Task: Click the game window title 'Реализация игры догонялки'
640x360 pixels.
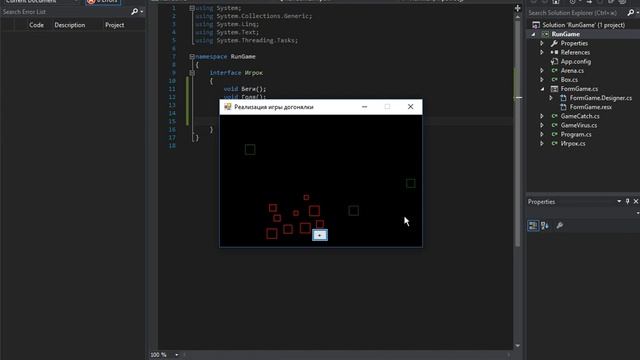Action: [x=274, y=107]
